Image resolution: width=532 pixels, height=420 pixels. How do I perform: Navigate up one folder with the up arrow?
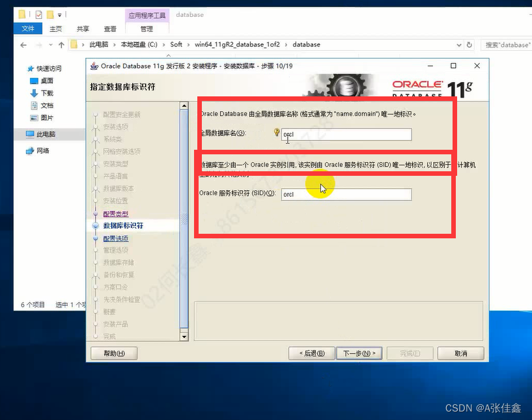coord(61,44)
